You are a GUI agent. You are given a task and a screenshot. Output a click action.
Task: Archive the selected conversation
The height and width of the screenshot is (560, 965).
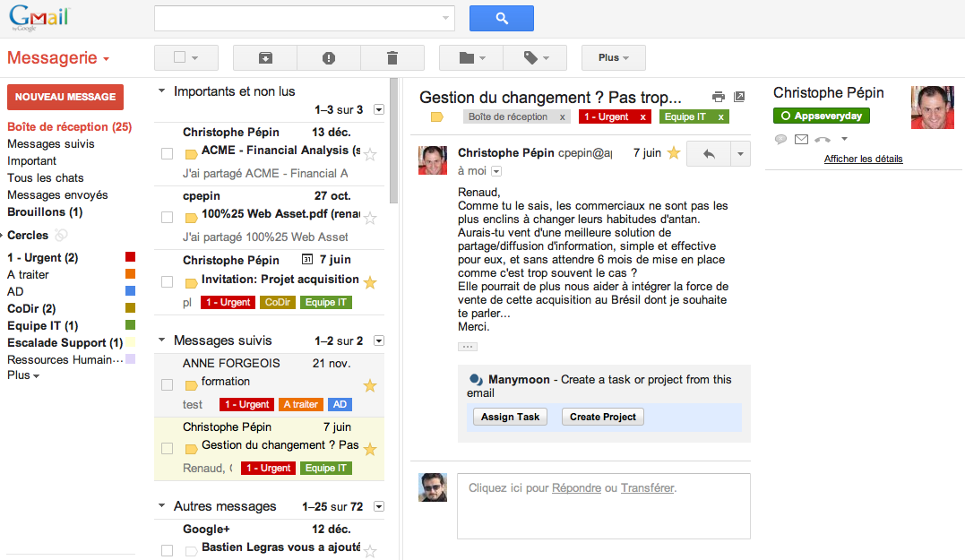(264, 57)
